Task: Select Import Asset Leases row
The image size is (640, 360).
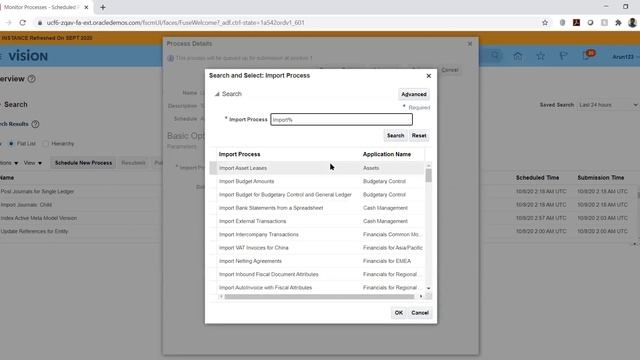Action: tap(317, 168)
